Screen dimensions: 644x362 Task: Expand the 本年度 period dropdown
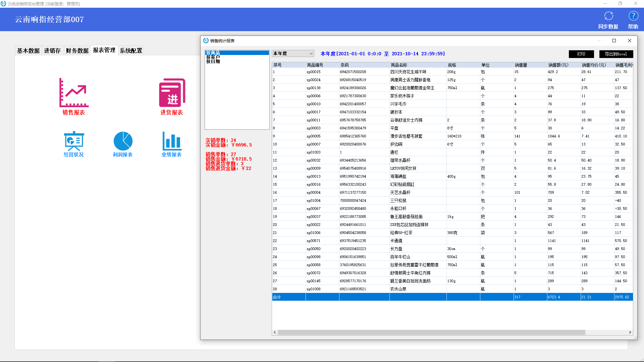311,54
